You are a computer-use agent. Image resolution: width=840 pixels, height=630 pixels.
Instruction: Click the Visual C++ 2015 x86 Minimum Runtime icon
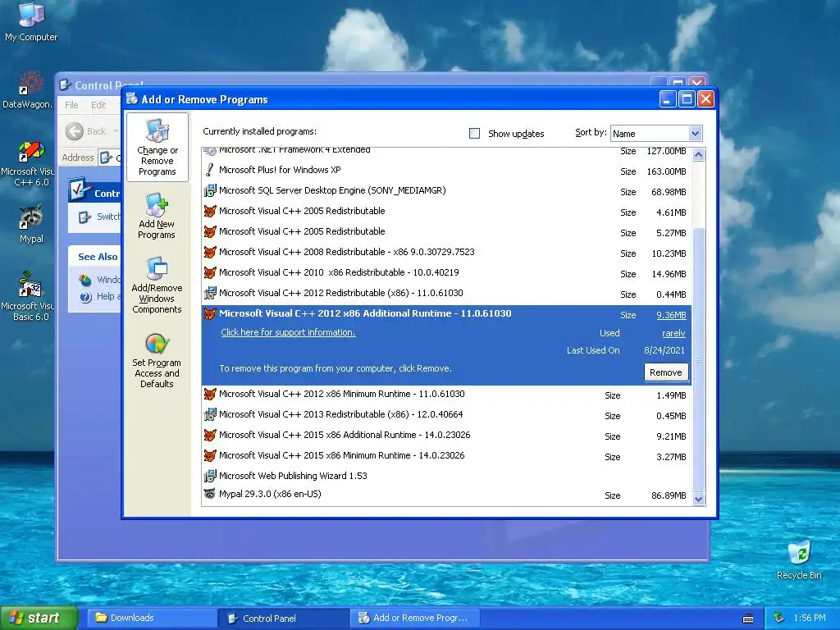pyautogui.click(x=210, y=455)
